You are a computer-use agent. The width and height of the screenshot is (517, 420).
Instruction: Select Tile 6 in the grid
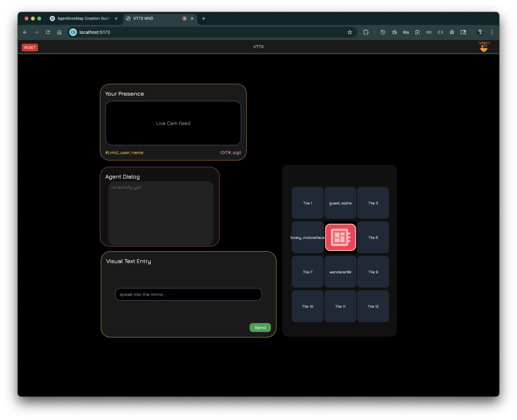coord(373,237)
